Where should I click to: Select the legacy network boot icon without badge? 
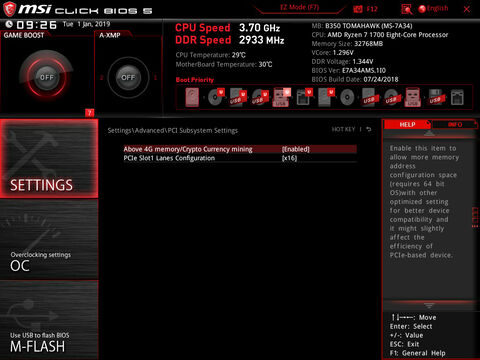[x=457, y=98]
